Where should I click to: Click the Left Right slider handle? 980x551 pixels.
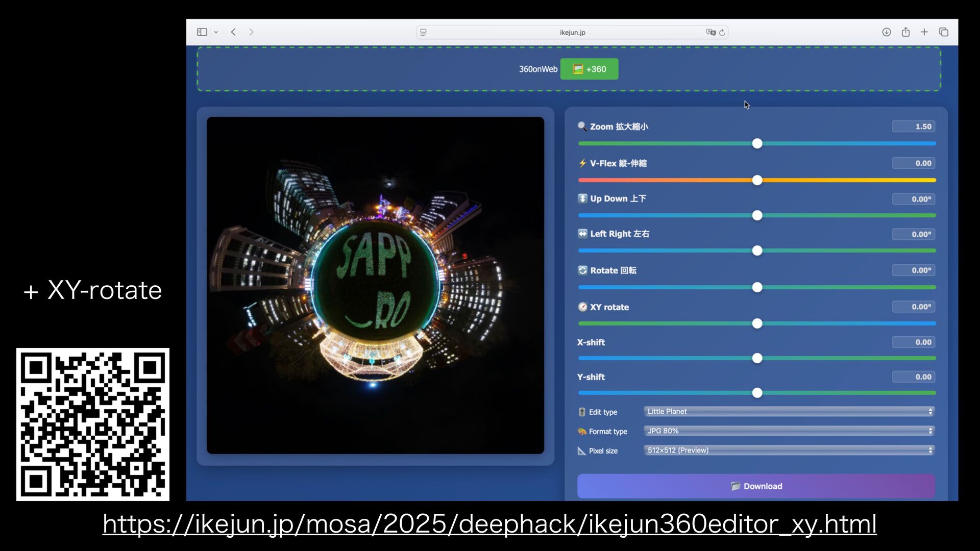point(757,251)
